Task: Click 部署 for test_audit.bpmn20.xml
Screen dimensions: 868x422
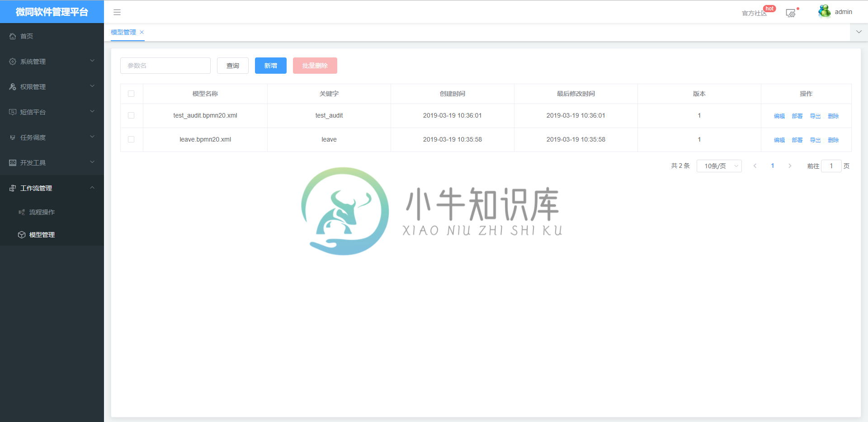Action: pyautogui.click(x=797, y=116)
